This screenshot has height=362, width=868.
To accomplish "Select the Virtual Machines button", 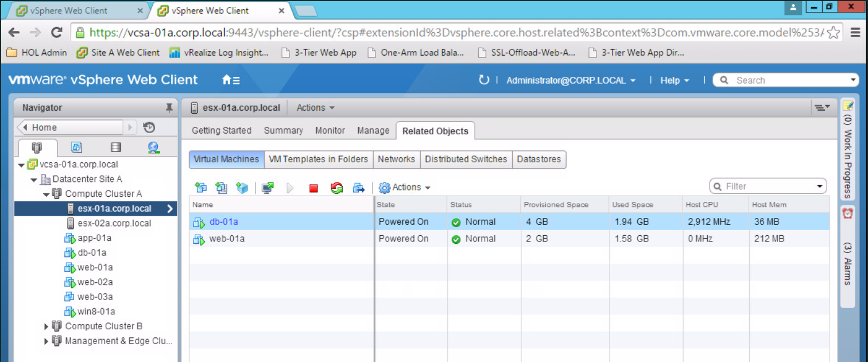I will [x=226, y=159].
